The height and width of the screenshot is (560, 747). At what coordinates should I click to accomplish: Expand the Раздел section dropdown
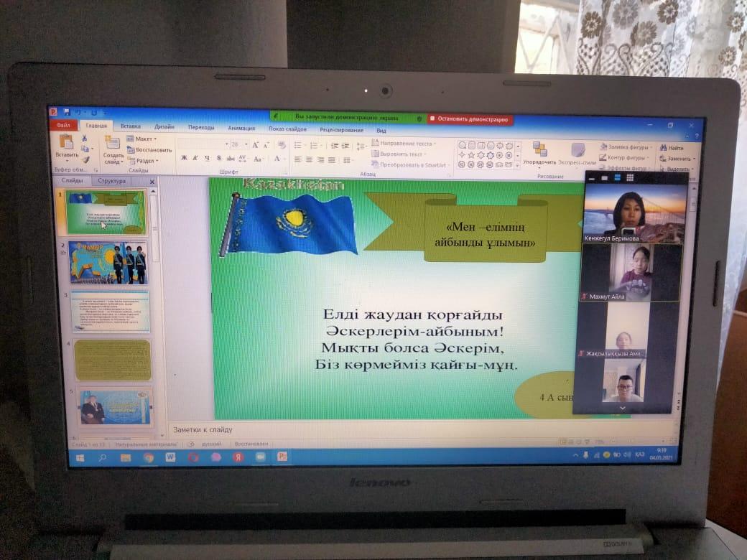pos(143,161)
